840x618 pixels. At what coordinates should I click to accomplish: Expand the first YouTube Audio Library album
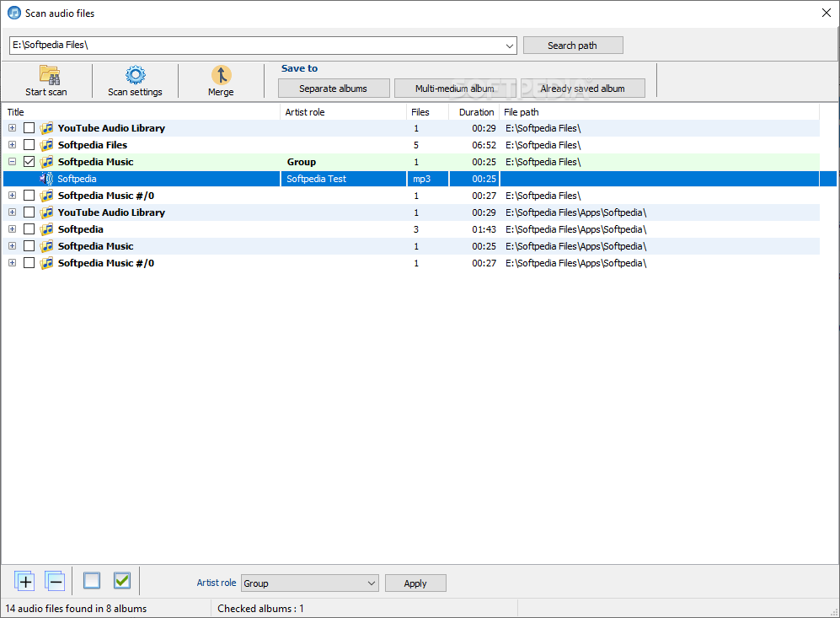[x=13, y=128]
